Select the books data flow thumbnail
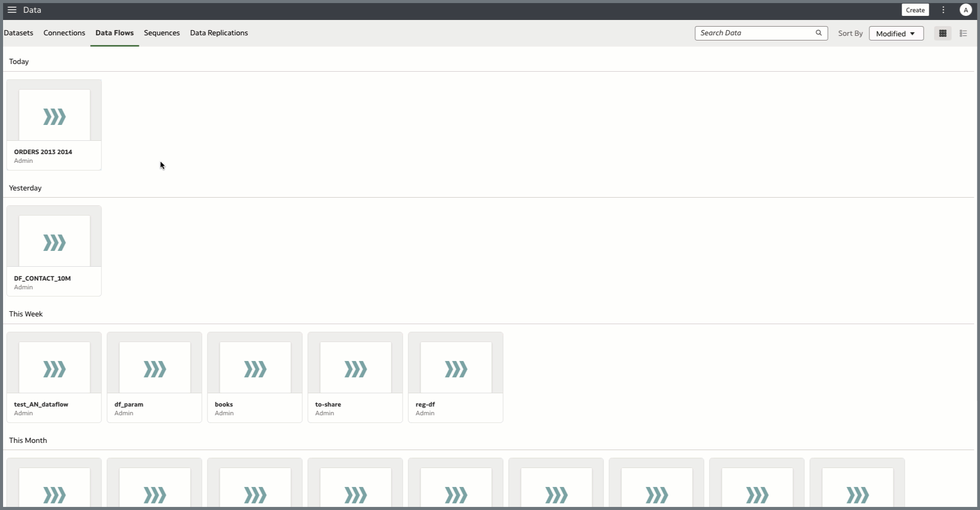980x510 pixels. [255, 368]
